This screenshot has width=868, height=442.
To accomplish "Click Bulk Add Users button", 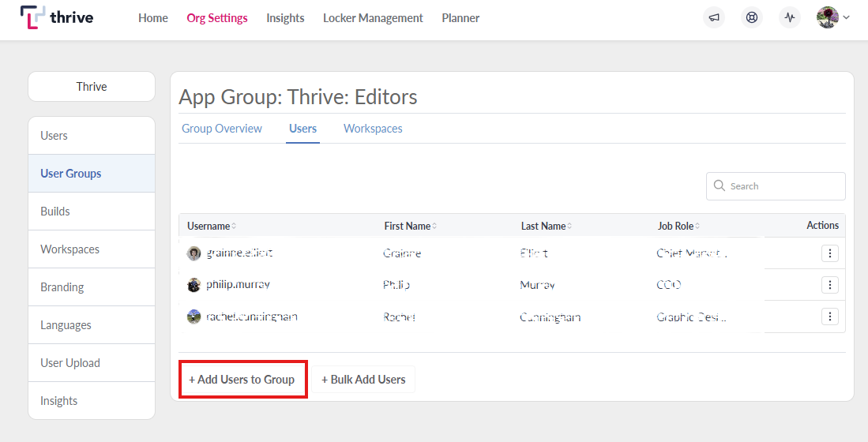I will (x=363, y=380).
